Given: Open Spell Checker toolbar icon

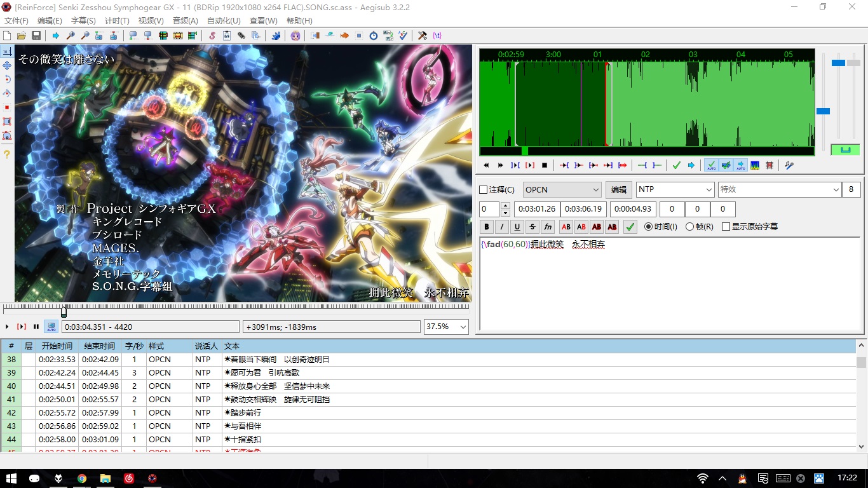Looking at the screenshot, I should click(403, 36).
